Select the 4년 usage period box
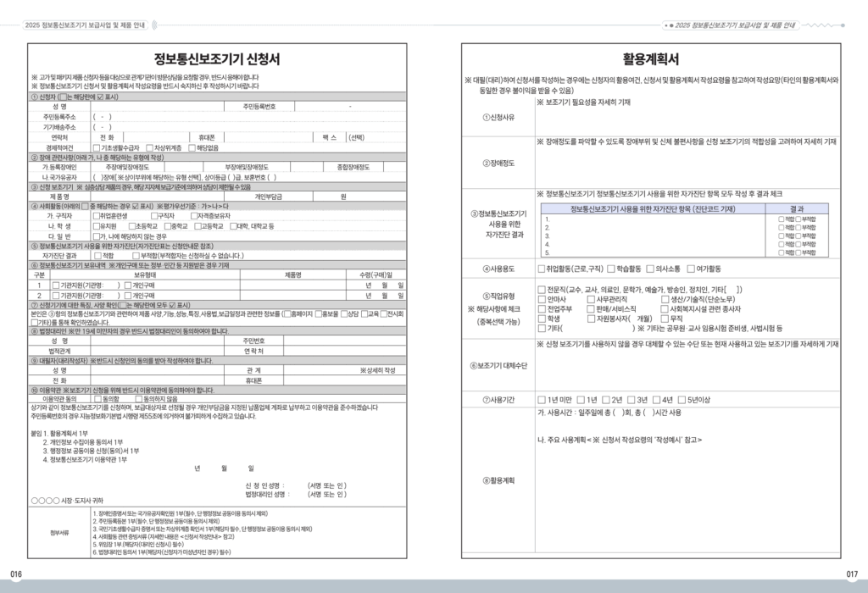Image resolution: width=868 pixels, height=593 pixels. (657, 400)
